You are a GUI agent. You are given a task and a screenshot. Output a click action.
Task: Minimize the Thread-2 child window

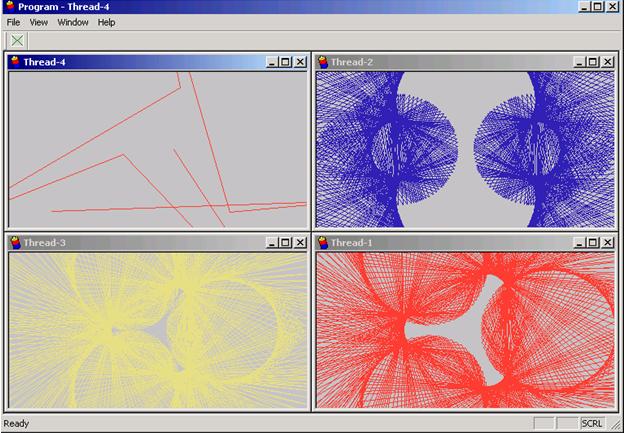[580, 62]
